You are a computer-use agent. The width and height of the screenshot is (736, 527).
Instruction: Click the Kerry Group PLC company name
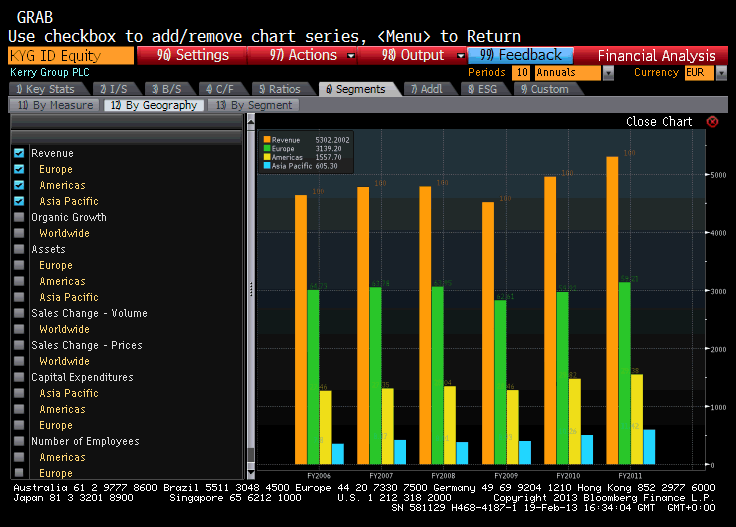[x=50, y=72]
